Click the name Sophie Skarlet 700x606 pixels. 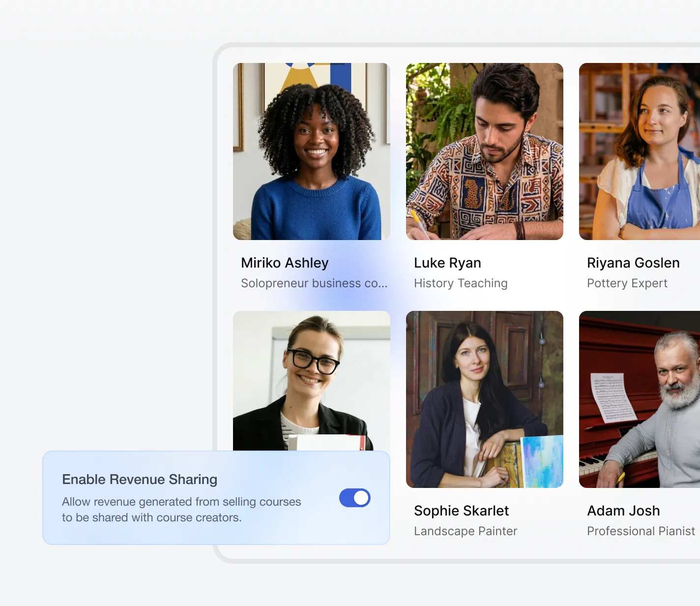tap(461, 511)
